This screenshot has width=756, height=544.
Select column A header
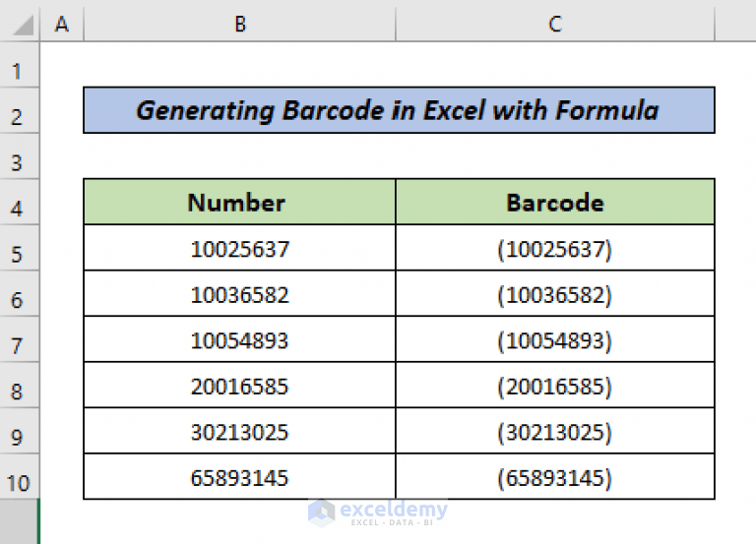(x=62, y=24)
